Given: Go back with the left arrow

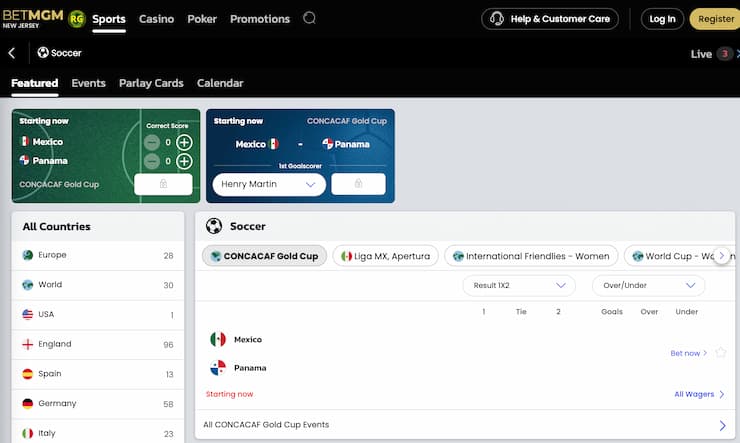Looking at the screenshot, I should tap(12, 53).
